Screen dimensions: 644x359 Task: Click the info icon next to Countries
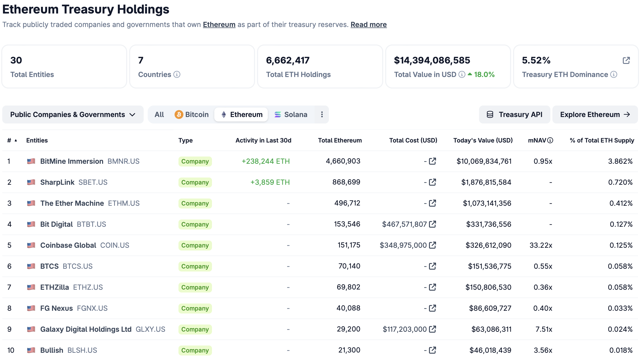click(x=177, y=74)
